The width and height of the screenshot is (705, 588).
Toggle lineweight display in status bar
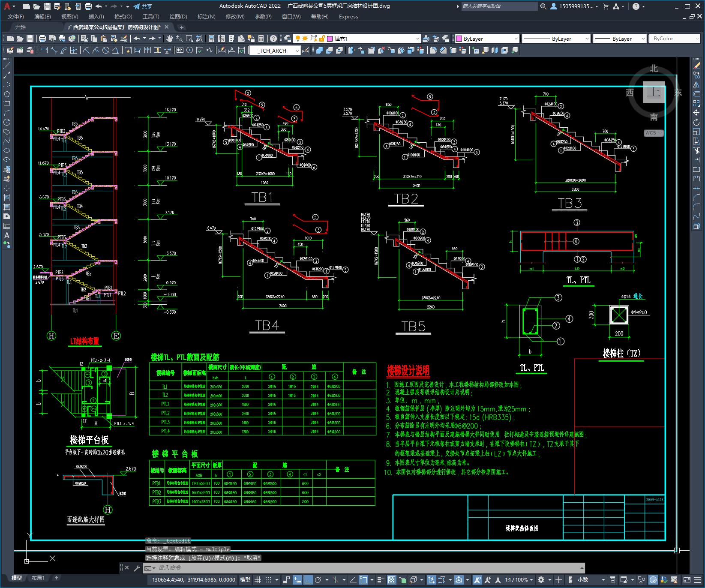coord(381,580)
